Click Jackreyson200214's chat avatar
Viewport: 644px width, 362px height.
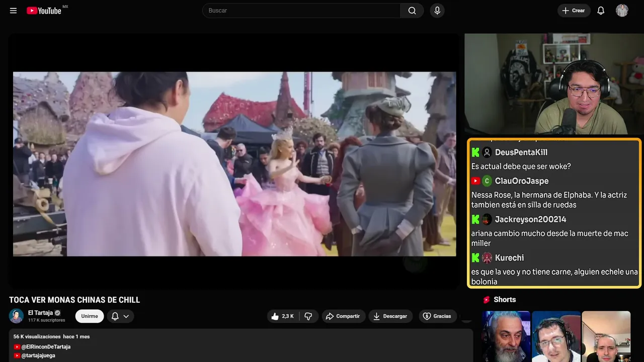coord(487,219)
